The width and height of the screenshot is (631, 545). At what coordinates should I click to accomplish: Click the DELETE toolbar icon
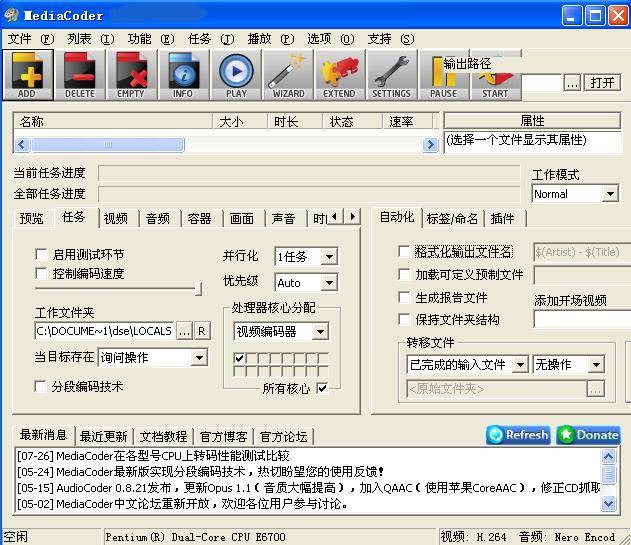click(80, 75)
